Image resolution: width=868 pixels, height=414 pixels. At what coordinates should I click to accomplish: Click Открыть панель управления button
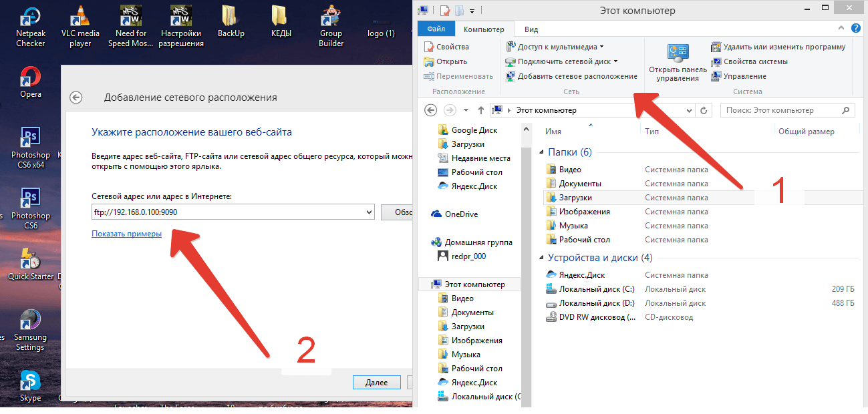click(678, 63)
